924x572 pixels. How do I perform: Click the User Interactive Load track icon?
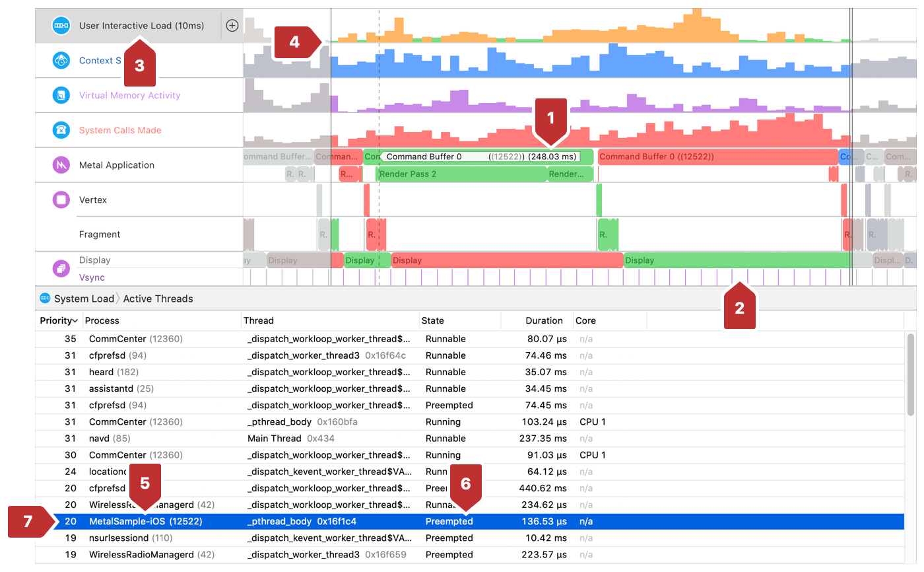pyautogui.click(x=61, y=26)
